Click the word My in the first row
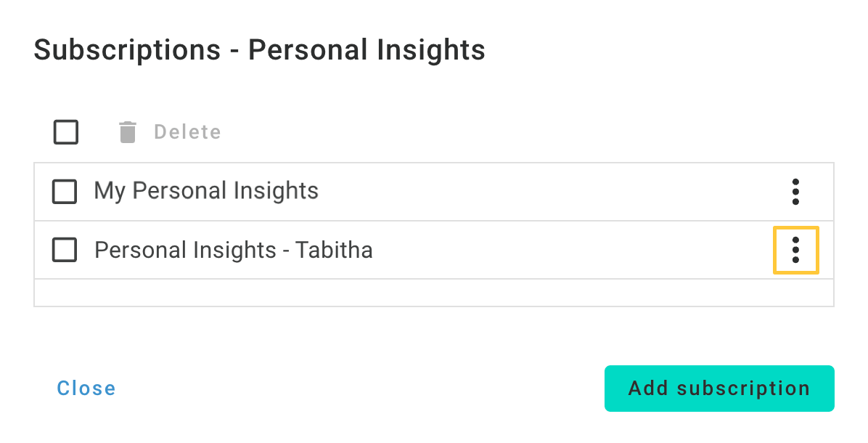868x443 pixels. pyautogui.click(x=110, y=192)
